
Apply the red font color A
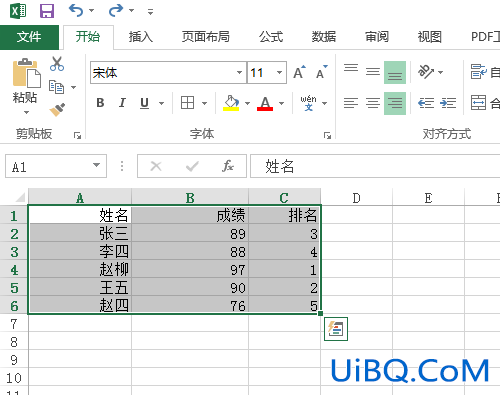point(265,103)
